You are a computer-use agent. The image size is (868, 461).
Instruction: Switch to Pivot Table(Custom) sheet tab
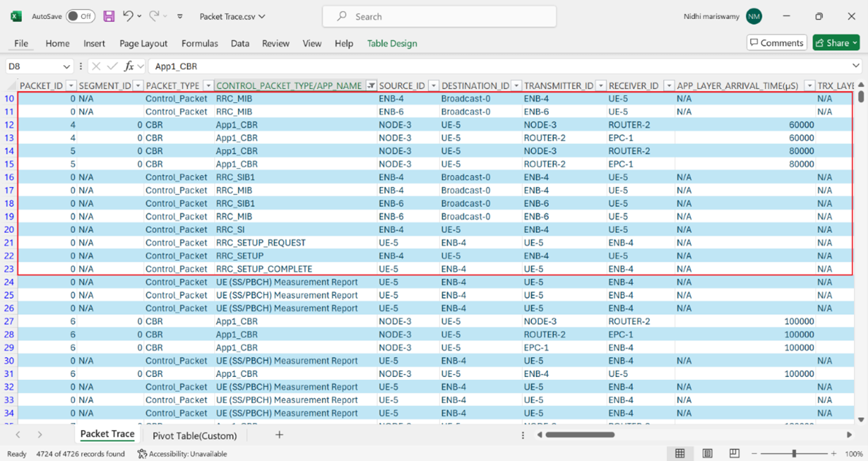coord(195,435)
